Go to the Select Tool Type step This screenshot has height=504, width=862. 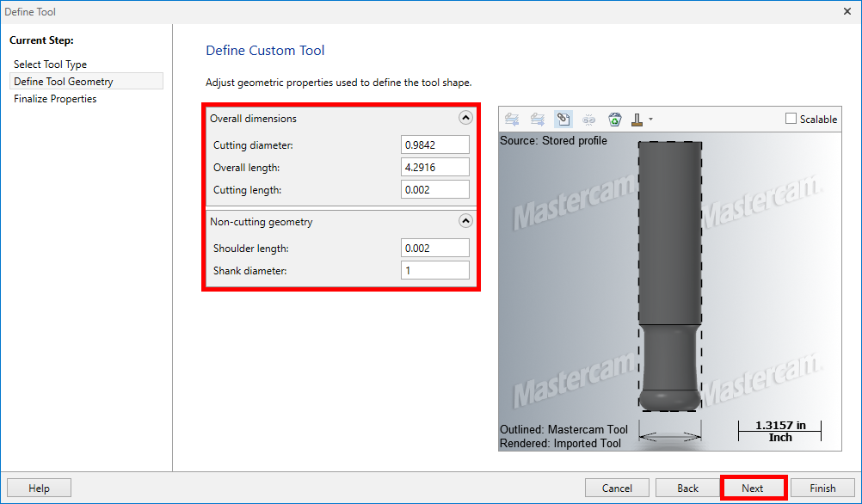50,65
